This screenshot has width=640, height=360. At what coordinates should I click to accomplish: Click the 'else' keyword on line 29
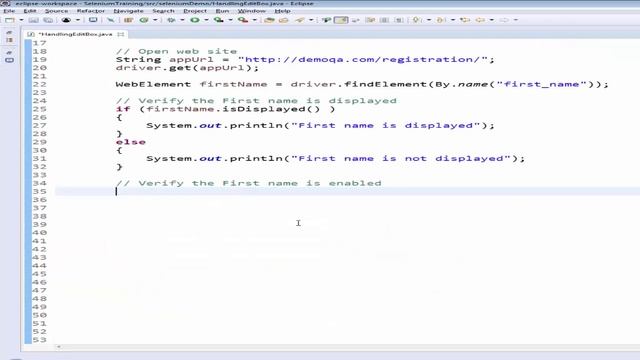131,142
